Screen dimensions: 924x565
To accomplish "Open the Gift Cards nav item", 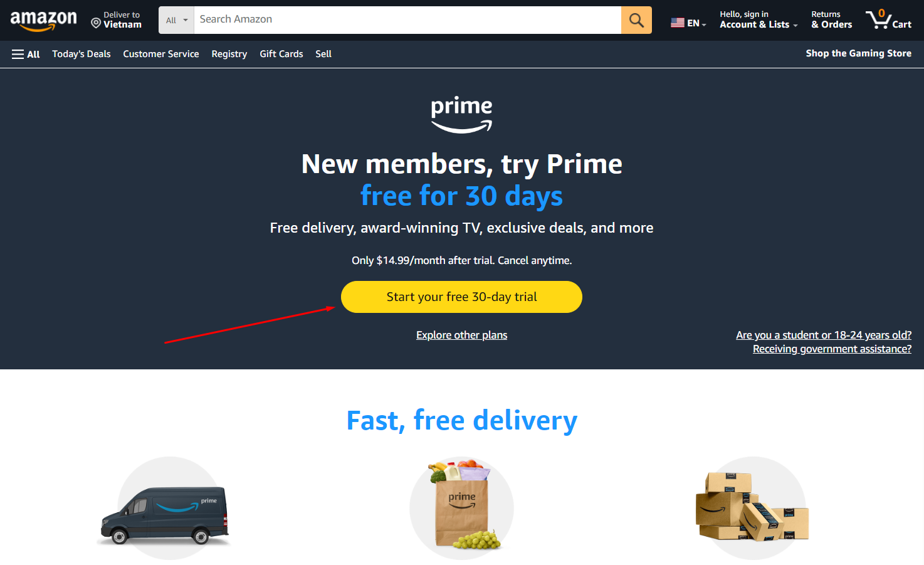I will [281, 54].
